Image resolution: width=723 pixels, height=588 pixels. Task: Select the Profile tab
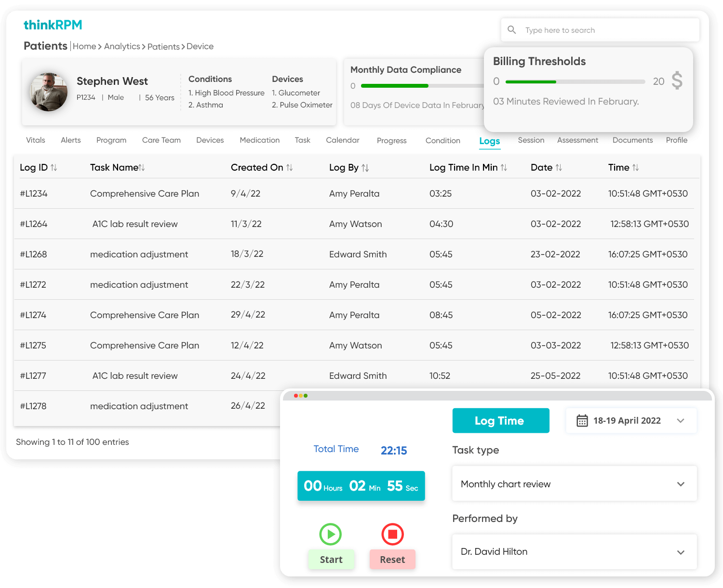(x=676, y=140)
